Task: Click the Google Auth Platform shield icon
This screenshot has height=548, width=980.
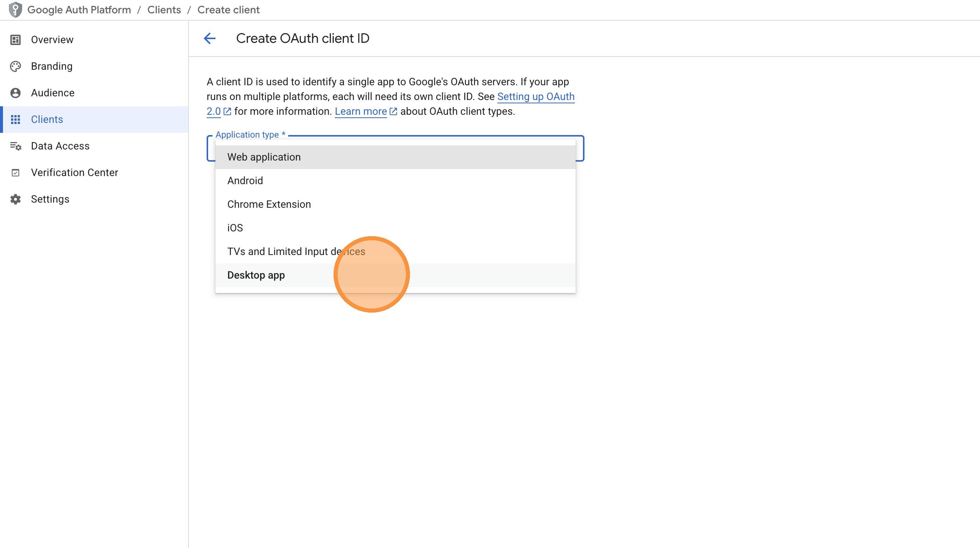Action: 15,10
